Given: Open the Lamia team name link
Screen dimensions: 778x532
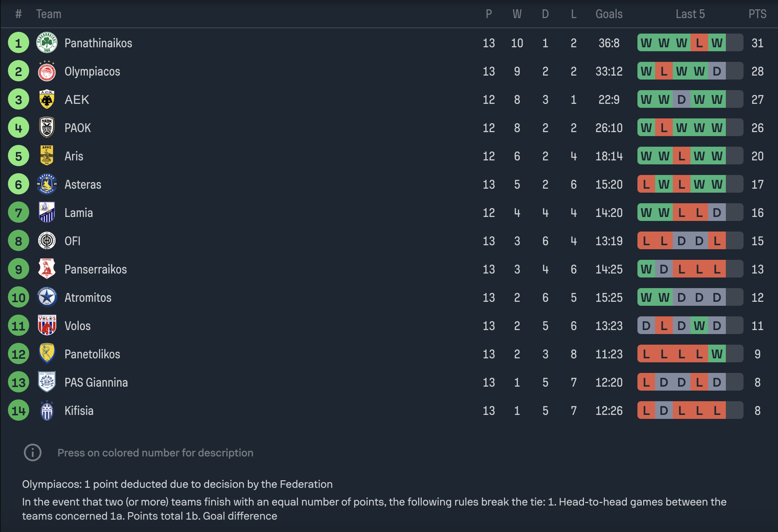Looking at the screenshot, I should pos(79,213).
